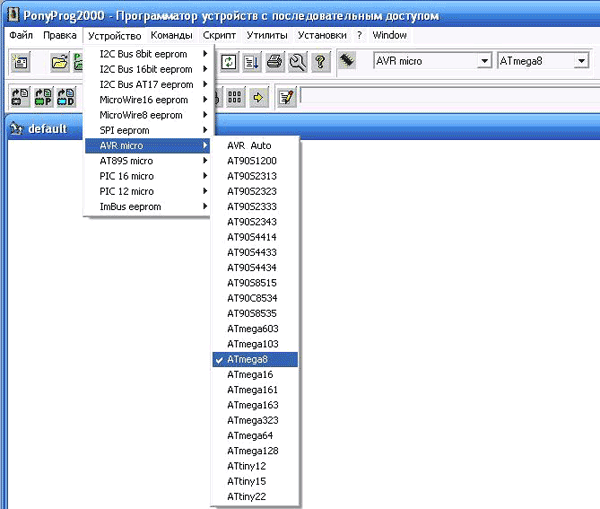Click the default window horse icon

16,129
